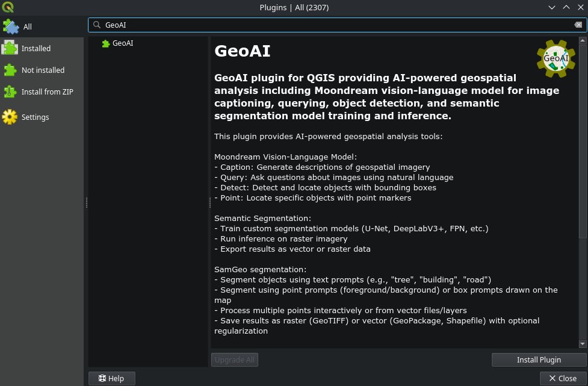Open the Installed plugins section
Viewport: 588px width, 386px height.
point(36,48)
